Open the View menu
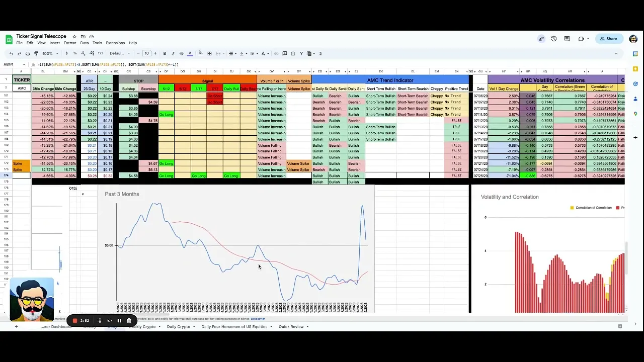Viewport: 644px width, 362px height. (x=41, y=43)
